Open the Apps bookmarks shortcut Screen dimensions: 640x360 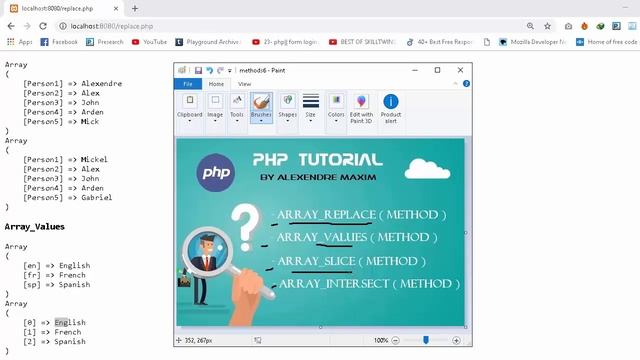point(20,42)
